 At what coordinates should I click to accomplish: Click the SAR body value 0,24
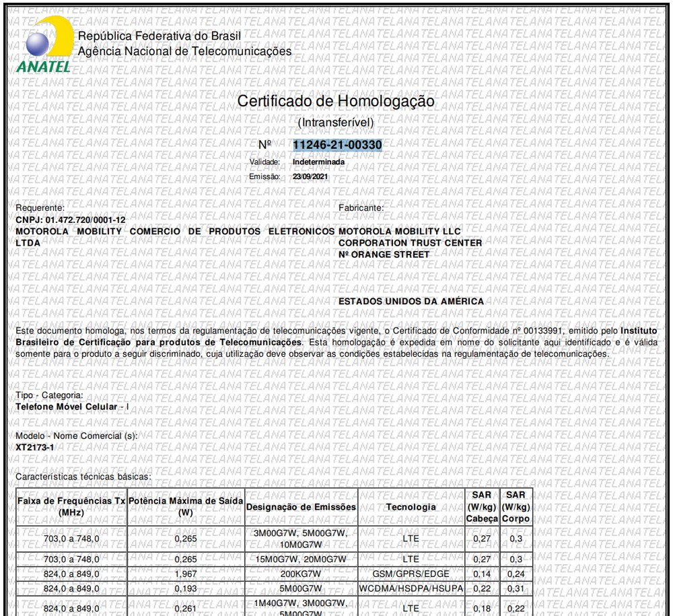point(516,574)
